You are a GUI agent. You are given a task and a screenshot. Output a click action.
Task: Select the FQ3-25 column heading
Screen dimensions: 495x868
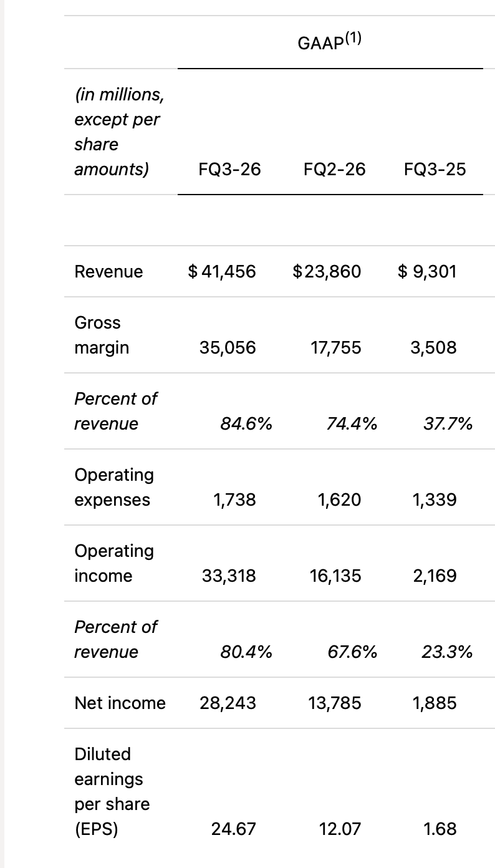click(435, 169)
